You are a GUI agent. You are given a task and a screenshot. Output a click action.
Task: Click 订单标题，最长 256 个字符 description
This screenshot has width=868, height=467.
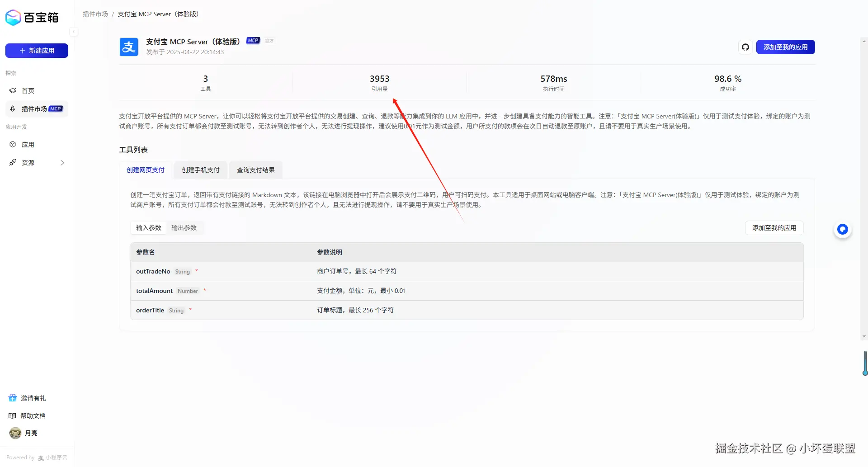pos(355,310)
